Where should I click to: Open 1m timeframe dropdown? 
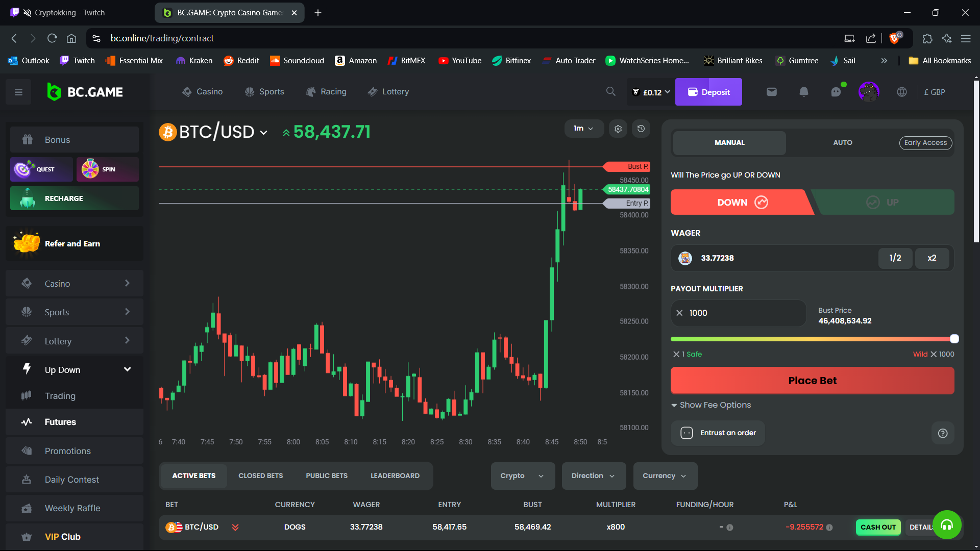[583, 129]
